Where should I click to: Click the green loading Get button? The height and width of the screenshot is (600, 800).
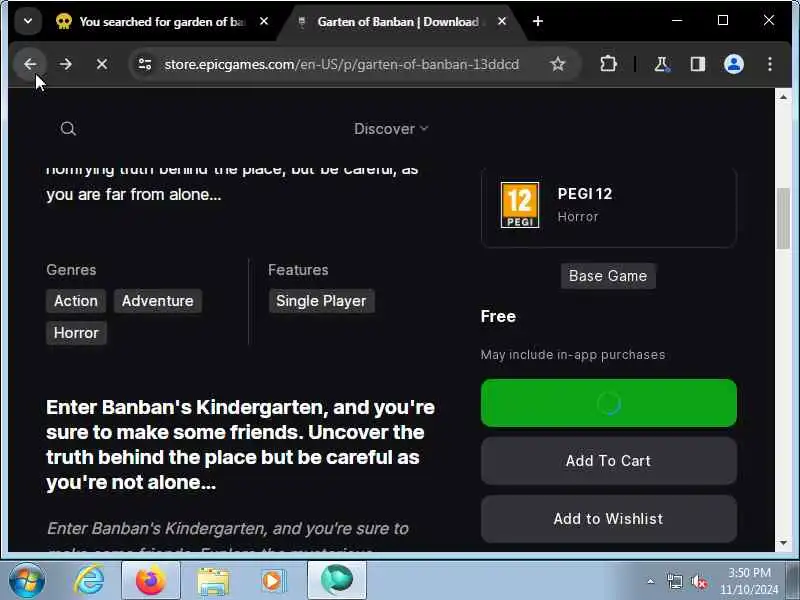609,403
